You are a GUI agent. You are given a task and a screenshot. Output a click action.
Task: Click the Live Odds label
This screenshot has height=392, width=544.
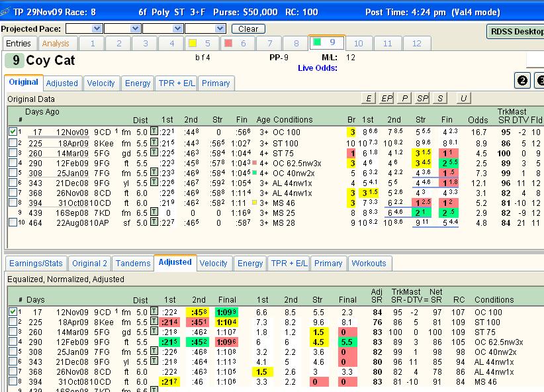click(x=318, y=68)
